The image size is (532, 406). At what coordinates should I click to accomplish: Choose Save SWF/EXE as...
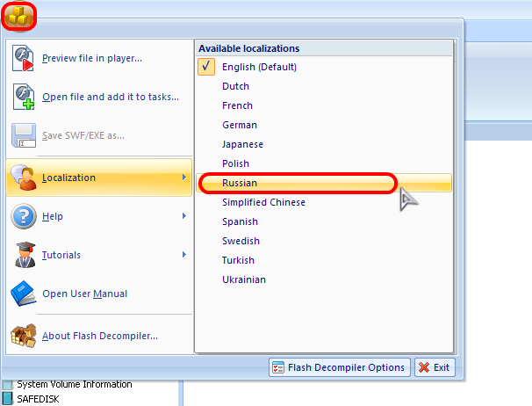(99, 135)
